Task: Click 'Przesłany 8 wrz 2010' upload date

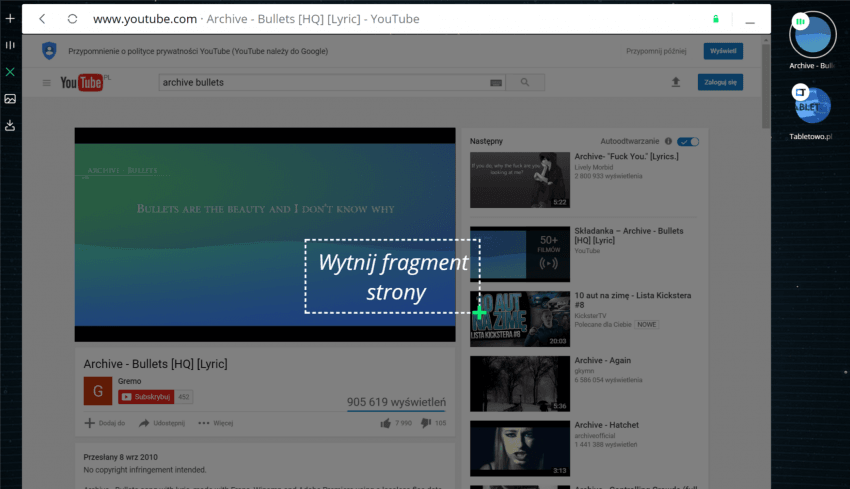Action: click(x=120, y=457)
